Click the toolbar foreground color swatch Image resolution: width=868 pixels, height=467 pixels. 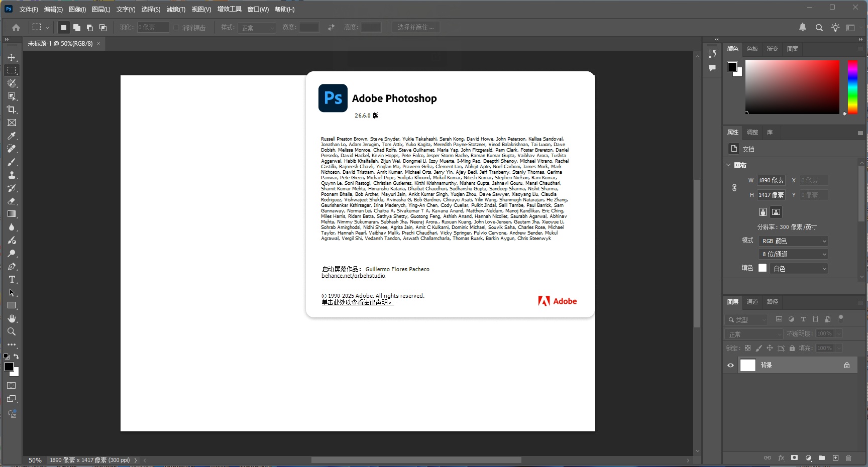click(x=9, y=367)
